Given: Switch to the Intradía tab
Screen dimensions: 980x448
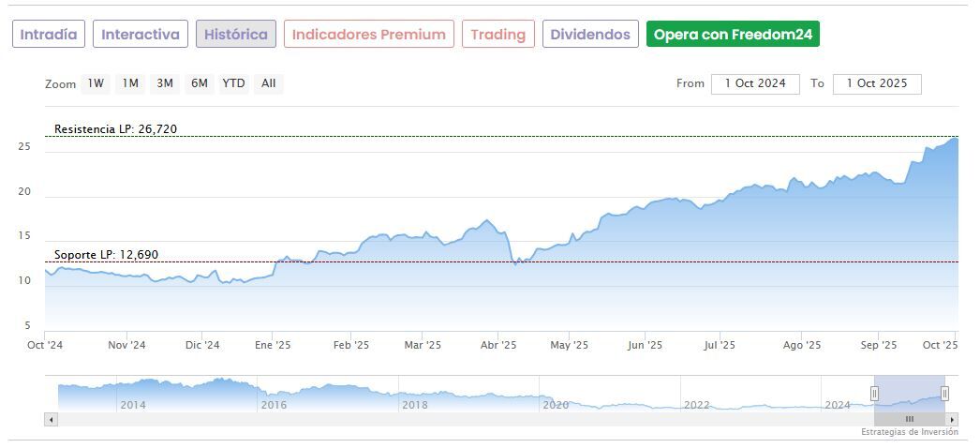Looking at the screenshot, I should coord(49,35).
